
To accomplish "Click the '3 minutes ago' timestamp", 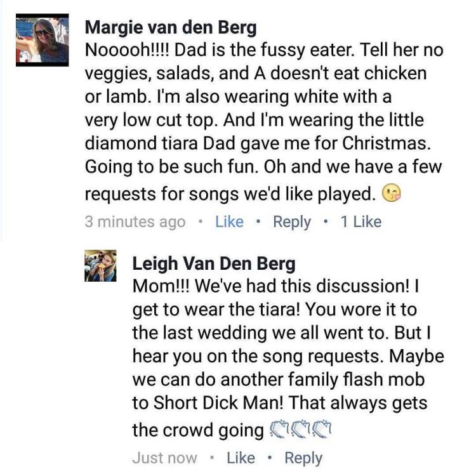I will pyautogui.click(x=135, y=221).
